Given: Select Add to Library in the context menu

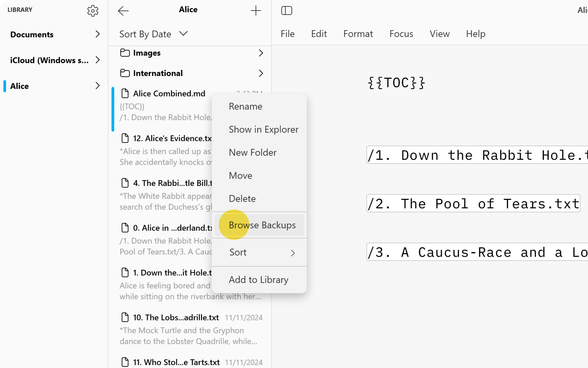Looking at the screenshot, I should 258,280.
